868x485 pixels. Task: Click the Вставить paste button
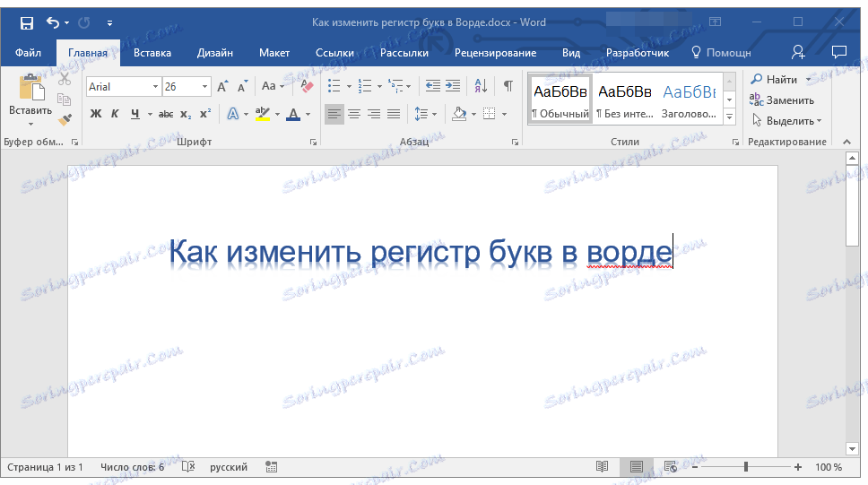point(30,100)
